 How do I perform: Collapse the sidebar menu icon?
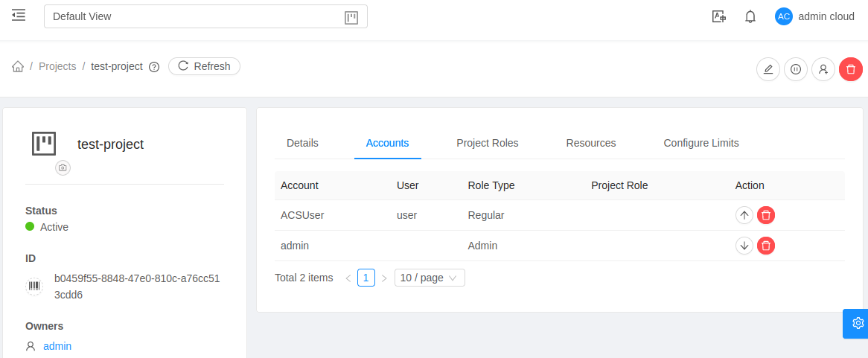[19, 15]
